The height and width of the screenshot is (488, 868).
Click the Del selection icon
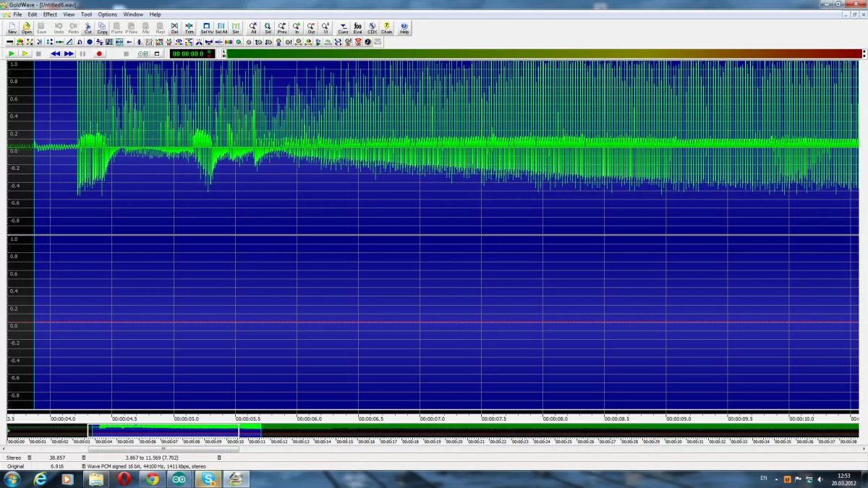point(174,27)
